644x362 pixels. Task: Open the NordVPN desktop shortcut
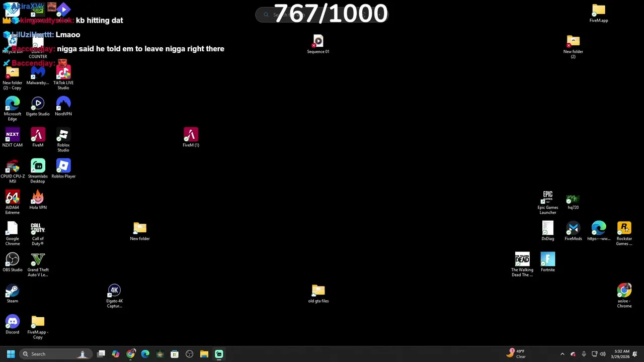[x=63, y=106]
